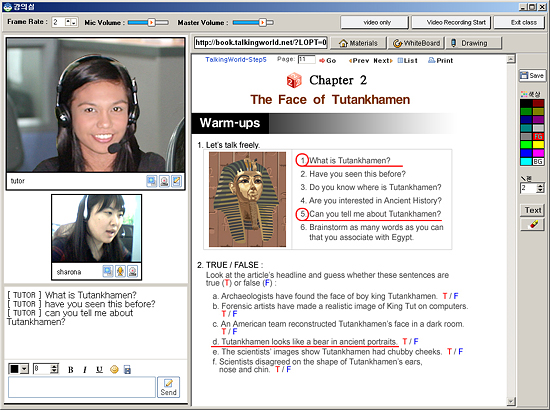This screenshot has width=550, height=410.
Task: Go to Next page of textbook
Action: click(x=383, y=61)
